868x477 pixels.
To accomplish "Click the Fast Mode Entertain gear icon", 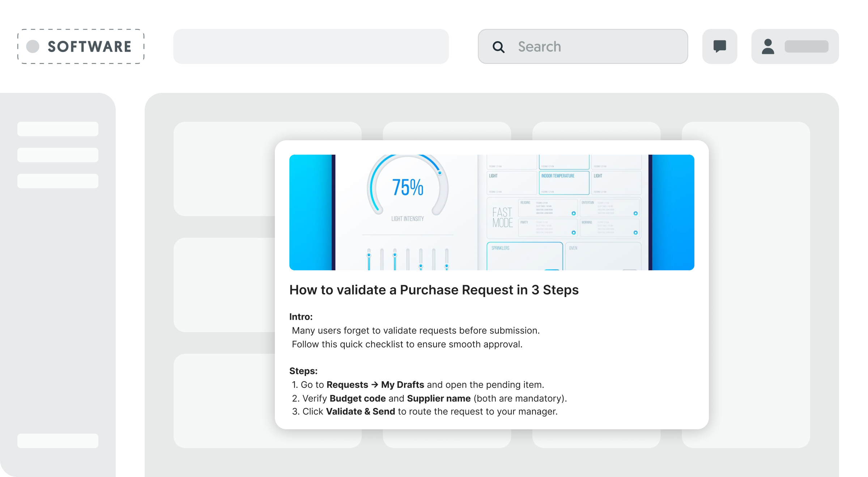I will [635, 214].
